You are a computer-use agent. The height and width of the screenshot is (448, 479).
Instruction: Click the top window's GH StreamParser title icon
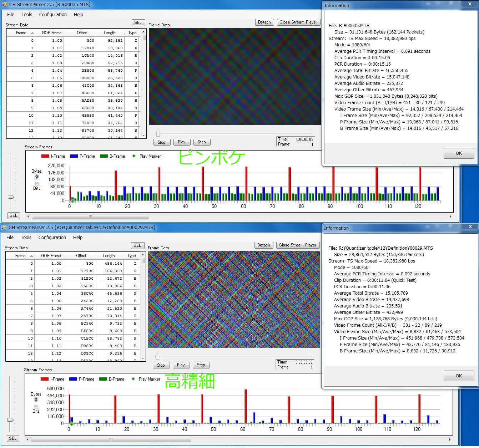point(4,5)
